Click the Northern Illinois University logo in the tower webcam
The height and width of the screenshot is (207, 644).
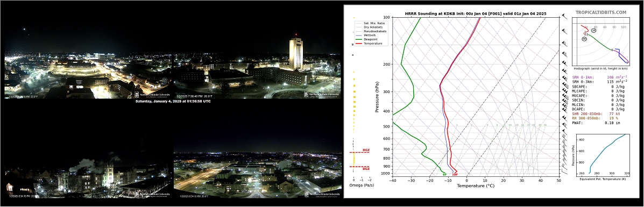point(322,95)
